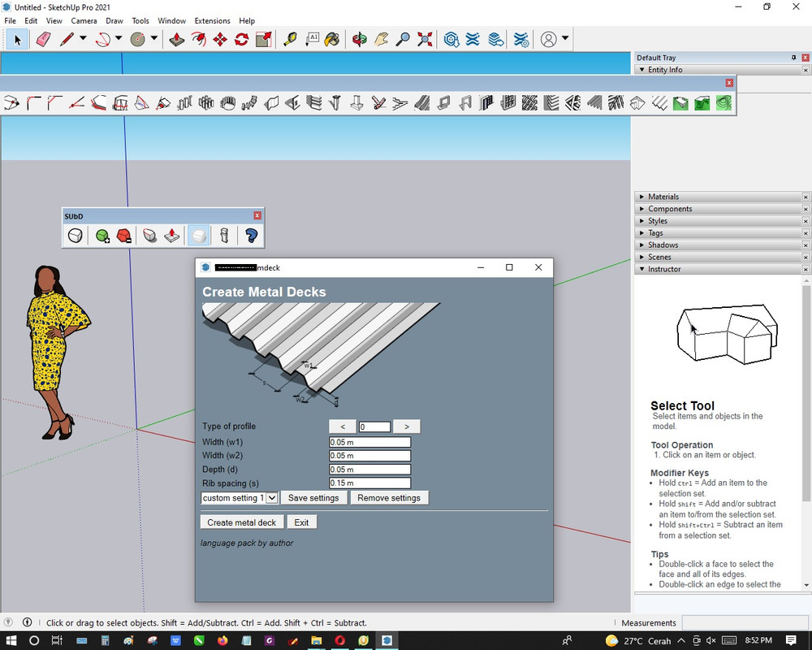Click the Exit button in mdeck dialog
This screenshot has width=812, height=650.
pyautogui.click(x=301, y=522)
